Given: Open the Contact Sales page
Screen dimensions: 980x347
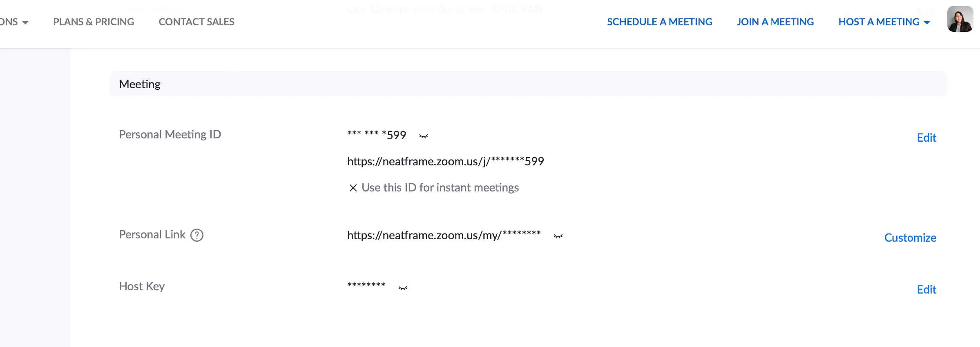Looking at the screenshot, I should point(196,22).
